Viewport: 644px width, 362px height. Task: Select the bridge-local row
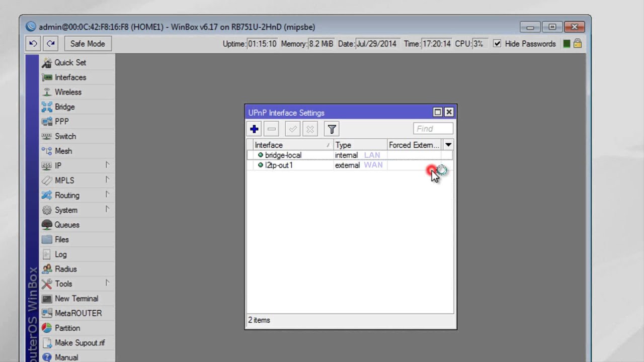(350, 155)
